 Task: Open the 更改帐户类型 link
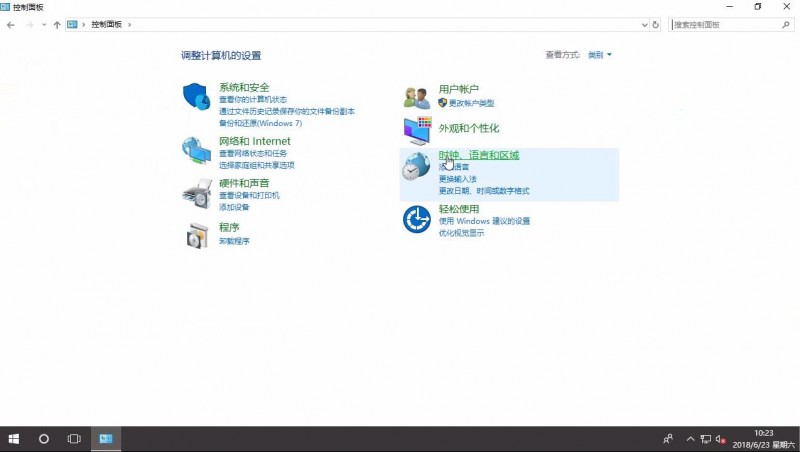click(x=471, y=103)
